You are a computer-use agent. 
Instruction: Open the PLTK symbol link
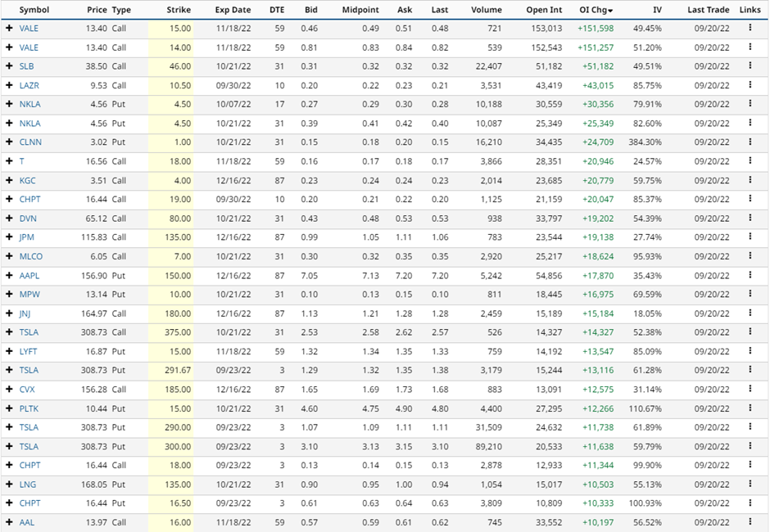coord(29,408)
